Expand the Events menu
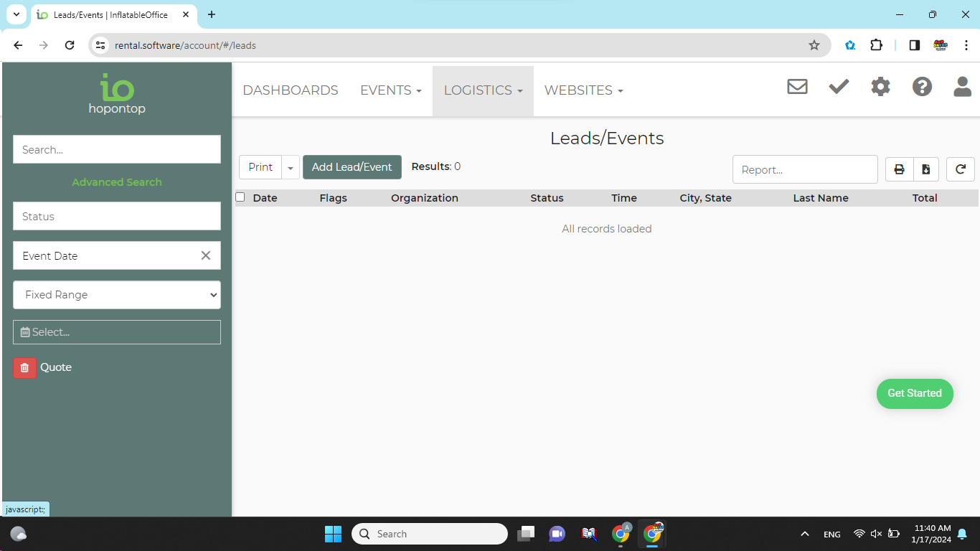This screenshot has height=551, width=980. tap(390, 90)
